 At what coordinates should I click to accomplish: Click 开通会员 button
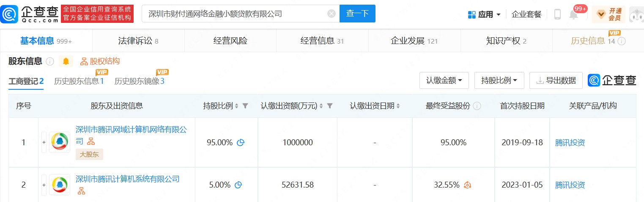pyautogui.click(x=608, y=14)
